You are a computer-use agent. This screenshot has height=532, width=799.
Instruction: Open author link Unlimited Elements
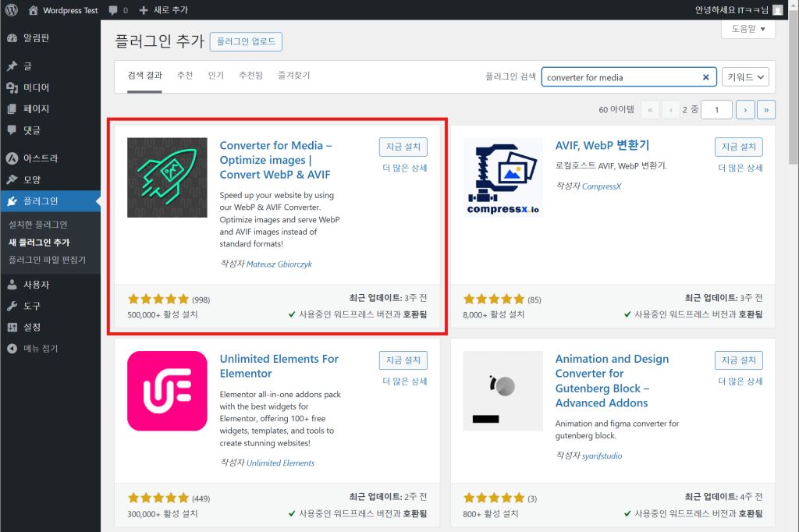pyautogui.click(x=280, y=463)
